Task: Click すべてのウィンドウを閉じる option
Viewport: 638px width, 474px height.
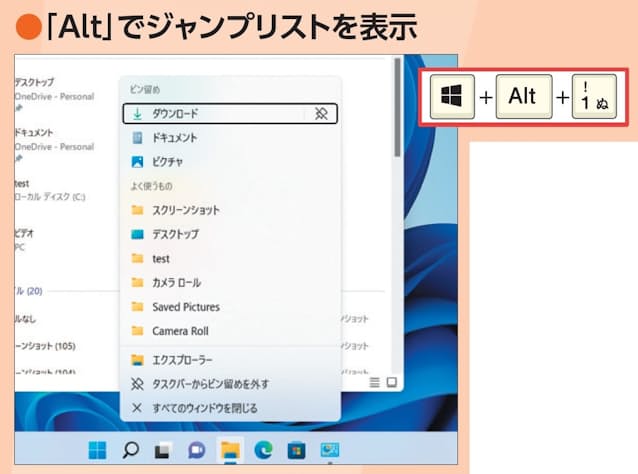Action: (204, 408)
